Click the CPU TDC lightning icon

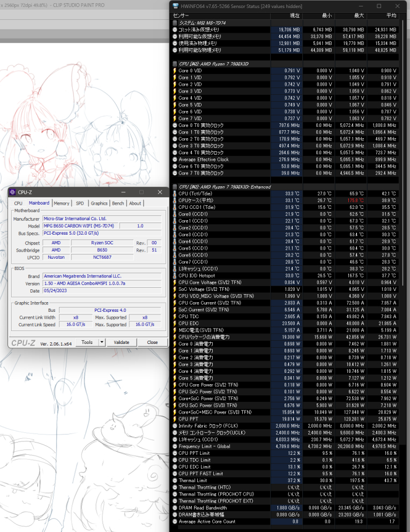tap(175, 317)
